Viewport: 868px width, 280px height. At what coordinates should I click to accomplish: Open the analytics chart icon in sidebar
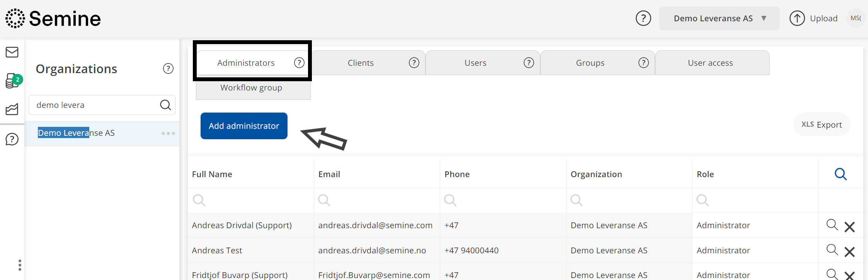click(12, 109)
